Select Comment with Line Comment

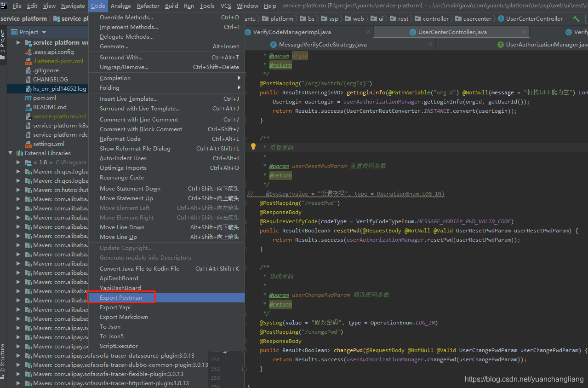[166, 120]
